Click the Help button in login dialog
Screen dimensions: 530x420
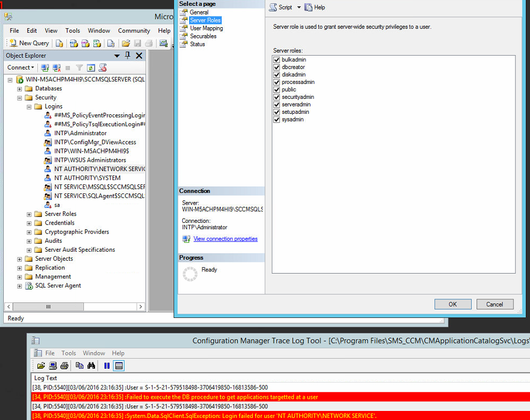(315, 7)
